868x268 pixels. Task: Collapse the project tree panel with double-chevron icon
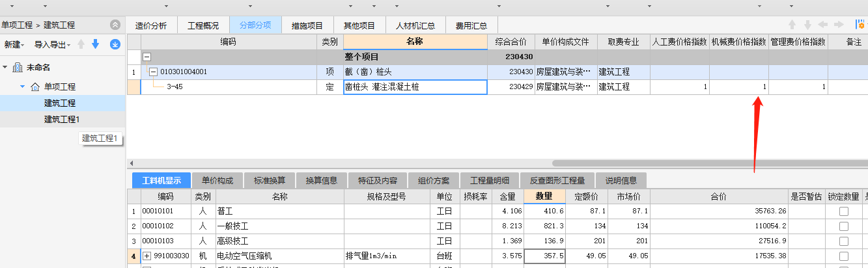tap(115, 25)
